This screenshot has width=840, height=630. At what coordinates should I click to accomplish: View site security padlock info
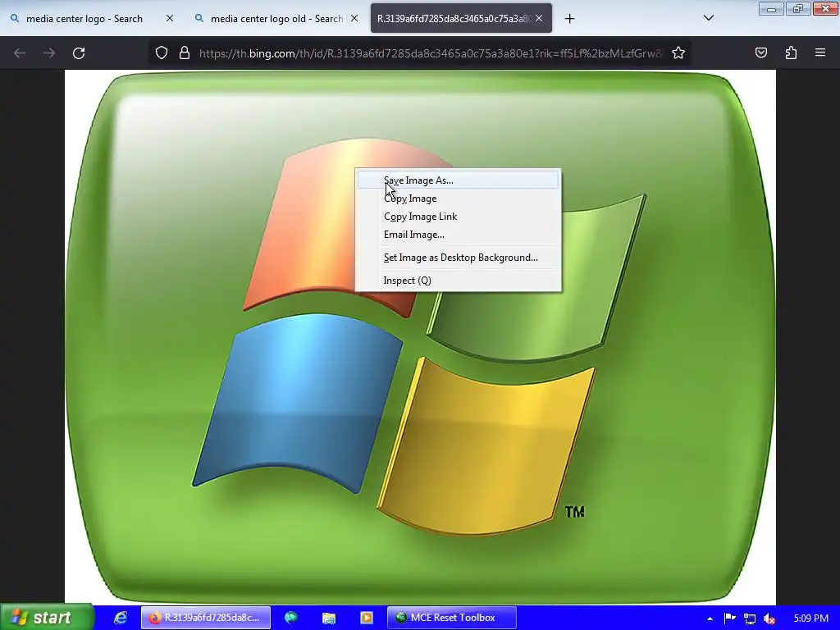coord(185,53)
